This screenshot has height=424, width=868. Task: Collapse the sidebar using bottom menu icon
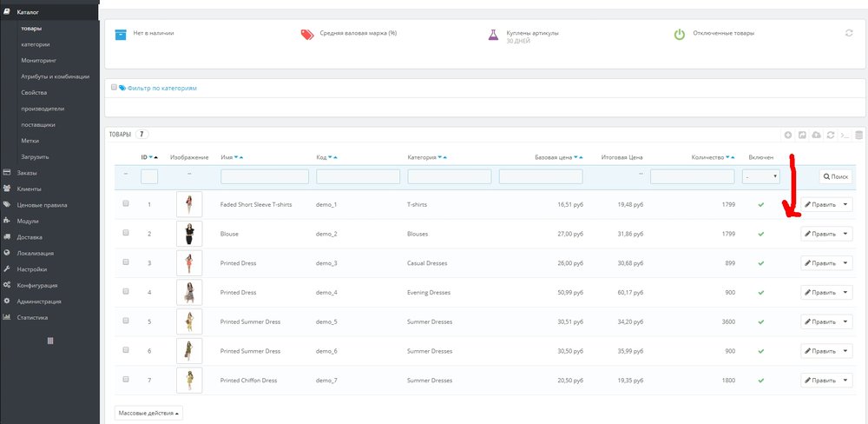pyautogui.click(x=49, y=341)
